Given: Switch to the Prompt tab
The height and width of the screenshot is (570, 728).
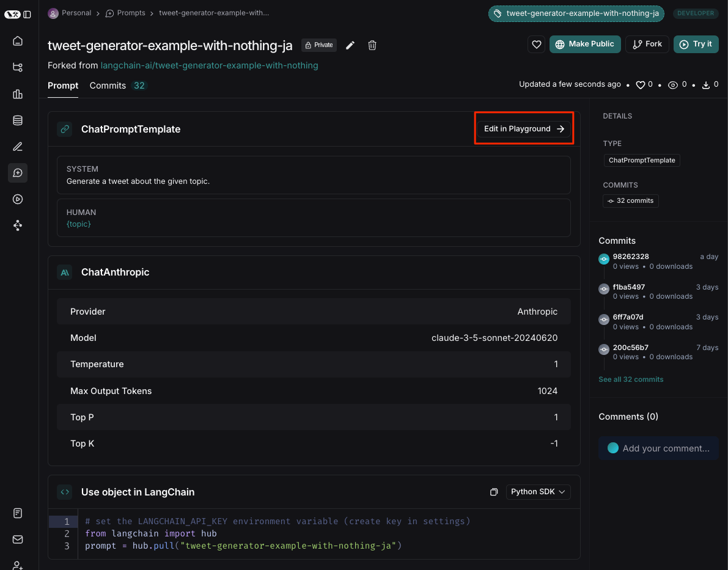Looking at the screenshot, I should [63, 86].
